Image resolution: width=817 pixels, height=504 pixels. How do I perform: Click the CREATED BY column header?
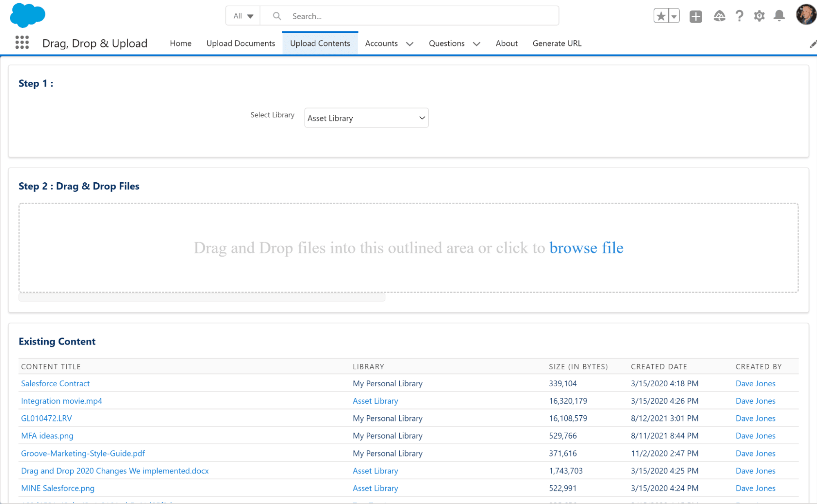(759, 367)
